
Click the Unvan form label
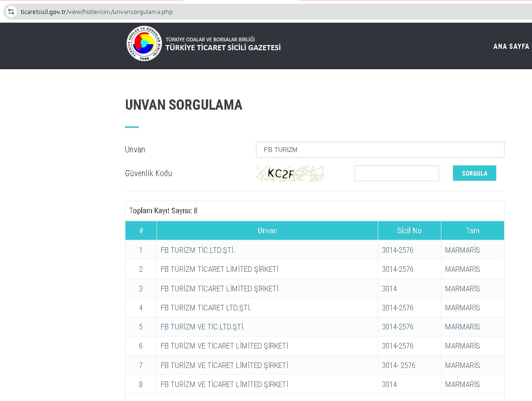[x=135, y=150]
